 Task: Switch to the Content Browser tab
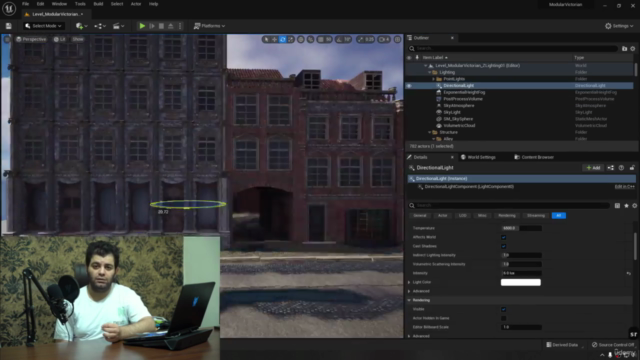point(534,157)
